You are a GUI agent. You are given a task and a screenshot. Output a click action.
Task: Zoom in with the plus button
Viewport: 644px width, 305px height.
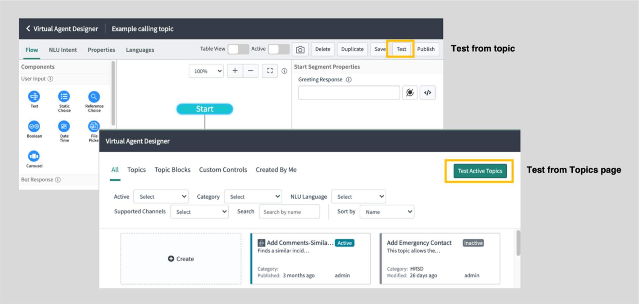point(235,71)
